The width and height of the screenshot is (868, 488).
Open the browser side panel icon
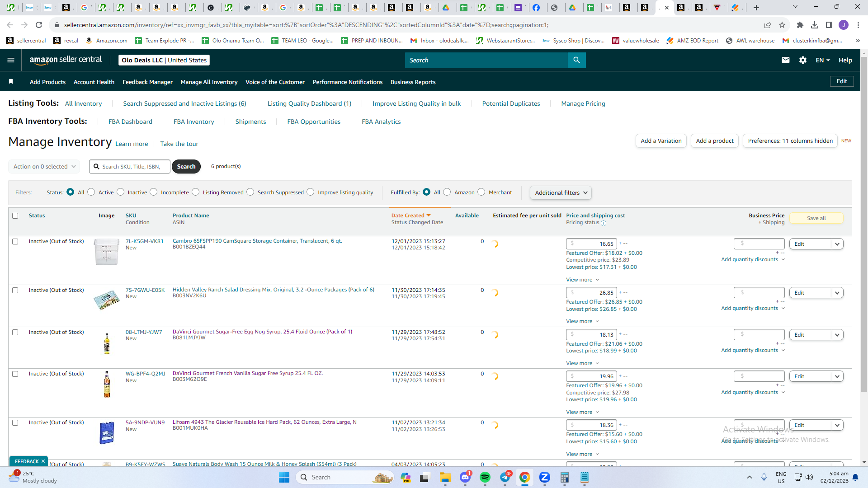829,25
